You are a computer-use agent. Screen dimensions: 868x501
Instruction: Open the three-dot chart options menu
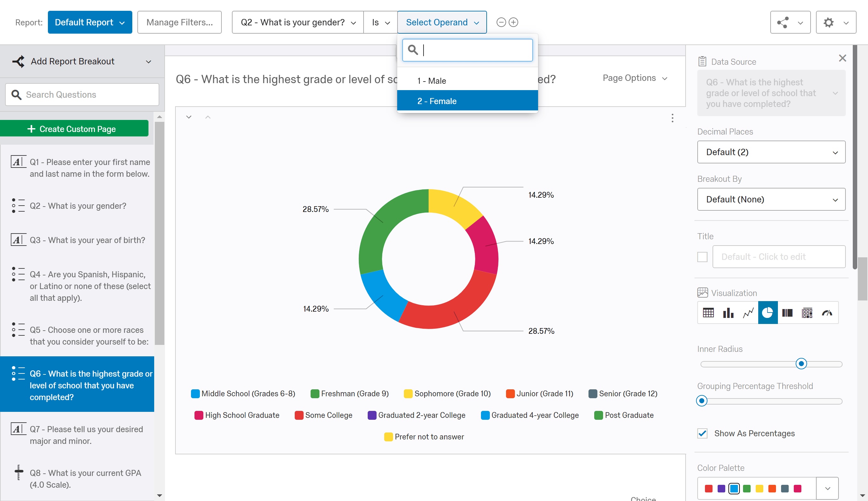click(672, 118)
